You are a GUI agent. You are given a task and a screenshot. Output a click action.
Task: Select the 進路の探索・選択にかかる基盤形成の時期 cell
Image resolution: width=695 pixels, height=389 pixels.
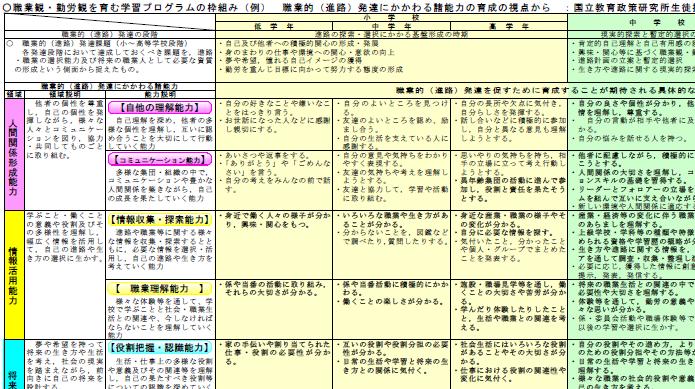[391, 34]
